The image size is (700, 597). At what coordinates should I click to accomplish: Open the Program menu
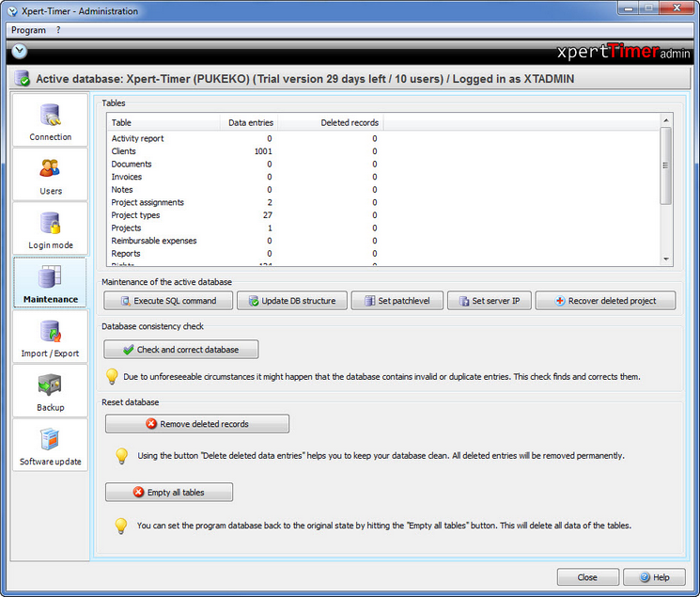point(28,30)
